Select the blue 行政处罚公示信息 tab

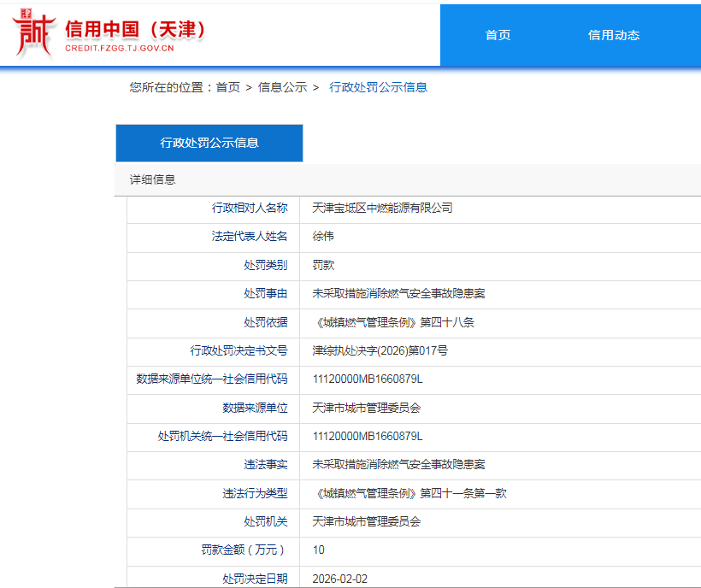209,143
